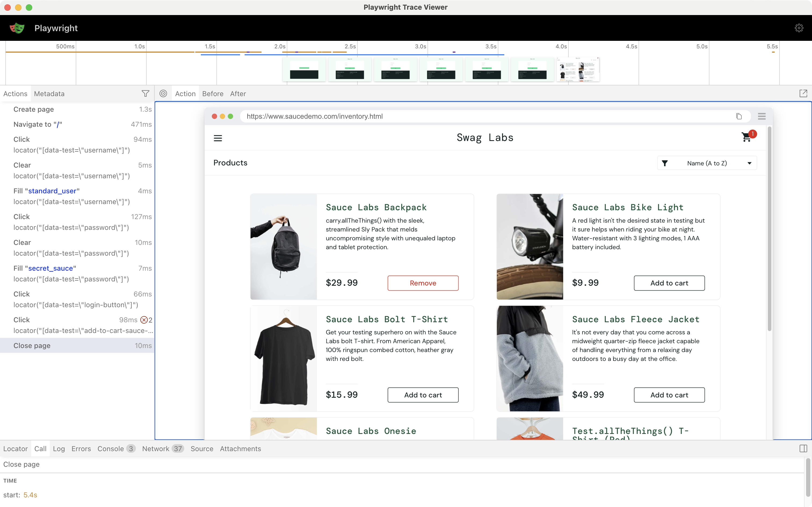
Task: Click the fleece jacket product image
Action: pos(530,358)
